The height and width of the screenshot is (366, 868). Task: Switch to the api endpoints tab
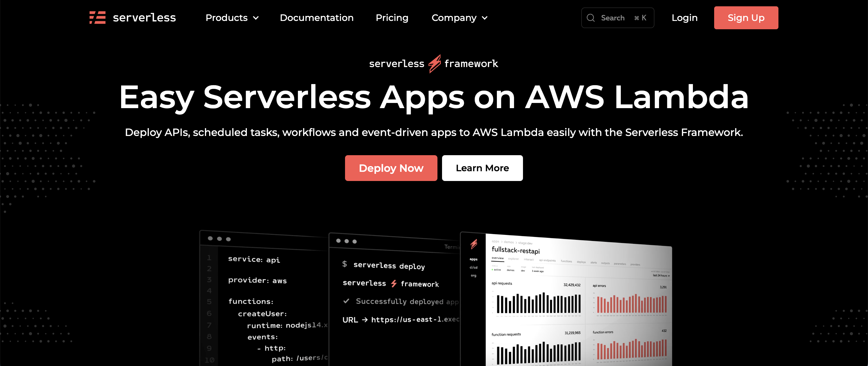[547, 260]
